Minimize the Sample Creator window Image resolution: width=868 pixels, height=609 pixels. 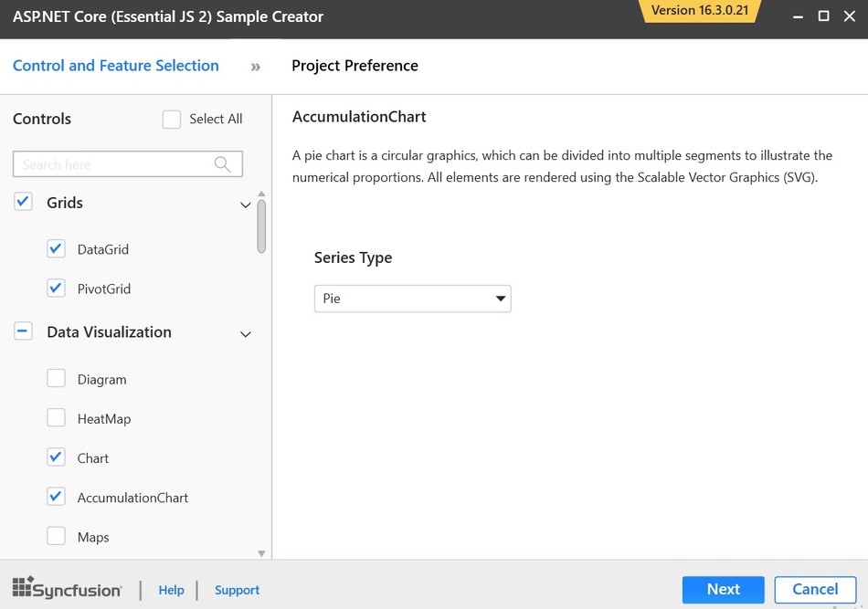click(798, 16)
